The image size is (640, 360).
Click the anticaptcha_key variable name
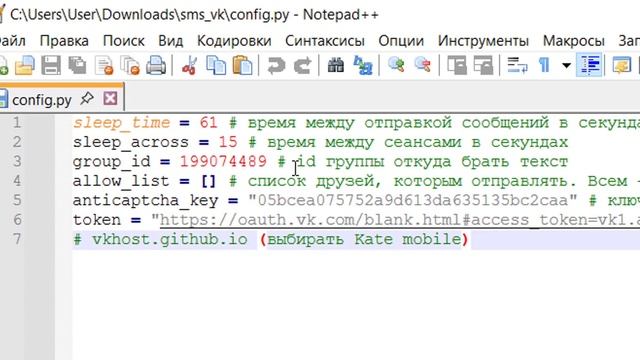(145, 201)
